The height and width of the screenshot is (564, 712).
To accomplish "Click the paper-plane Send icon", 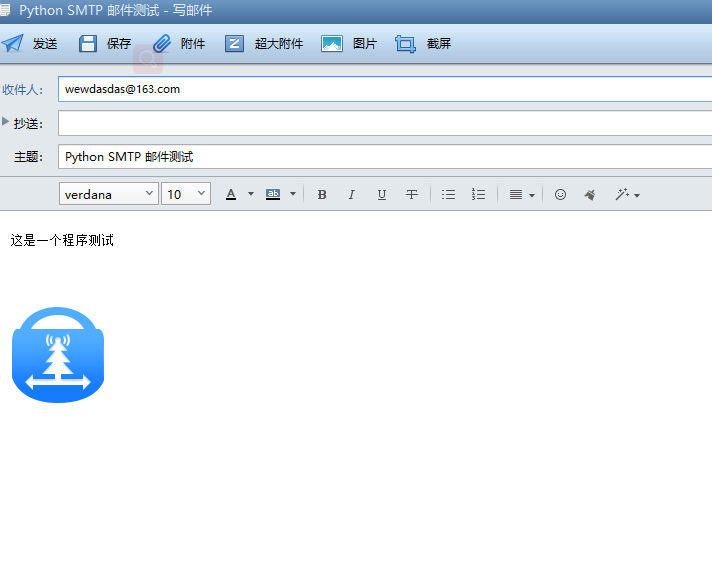I will [x=12, y=44].
